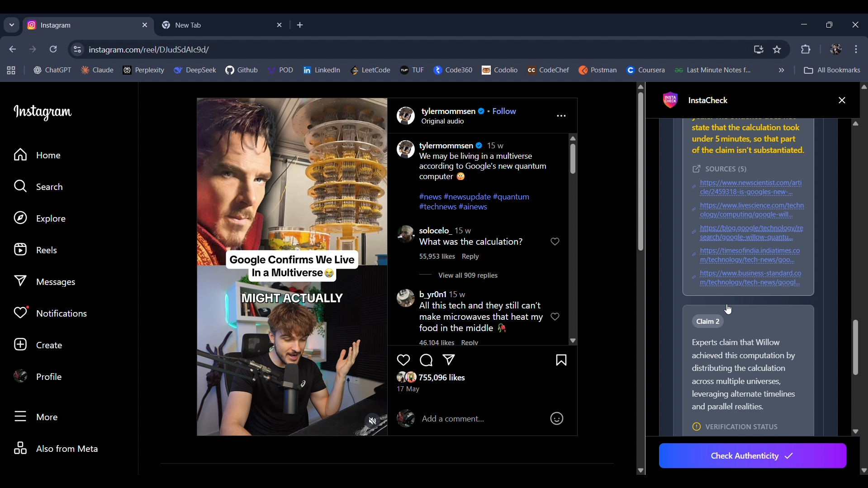Image resolution: width=868 pixels, height=488 pixels.
Task: Open the timesofindia source link
Action: (x=750, y=255)
